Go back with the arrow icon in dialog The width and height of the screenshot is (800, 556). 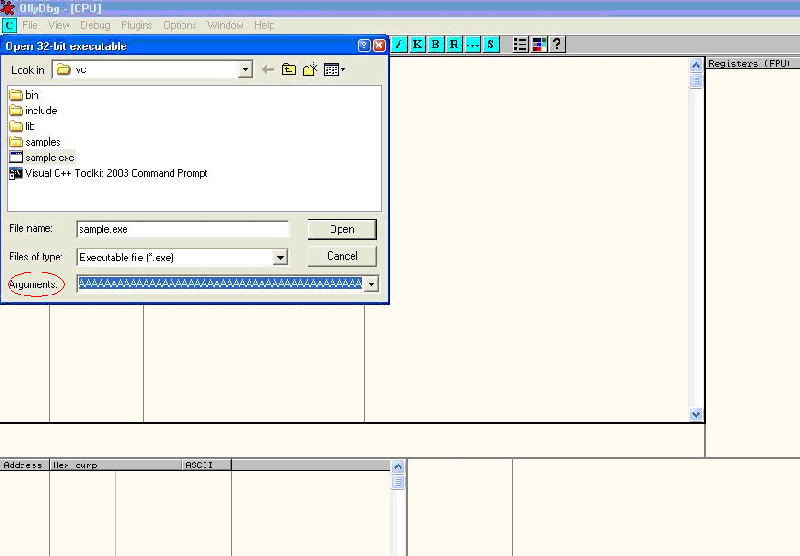(268, 69)
